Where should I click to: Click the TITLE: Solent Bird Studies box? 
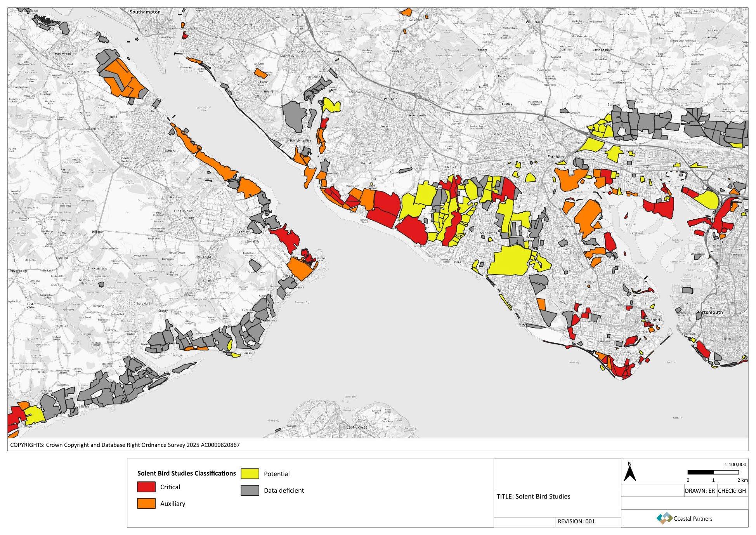point(533,497)
